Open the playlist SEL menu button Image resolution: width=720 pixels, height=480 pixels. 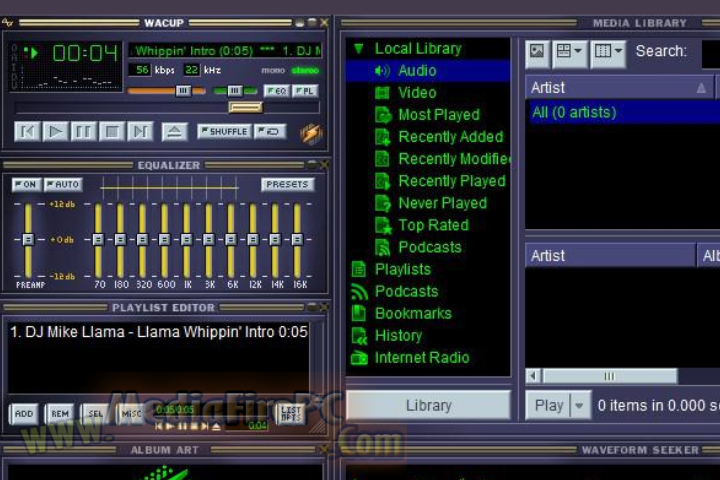(95, 414)
